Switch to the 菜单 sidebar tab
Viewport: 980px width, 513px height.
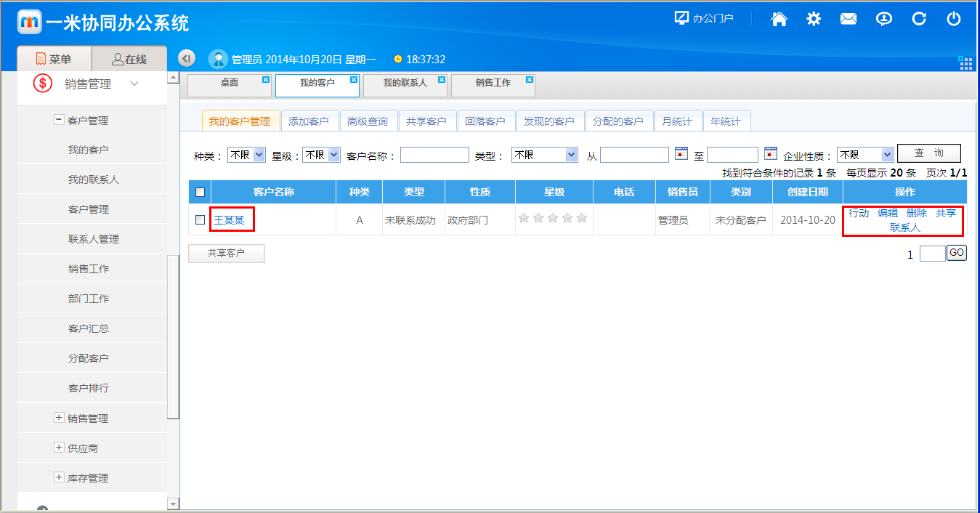click(x=54, y=59)
